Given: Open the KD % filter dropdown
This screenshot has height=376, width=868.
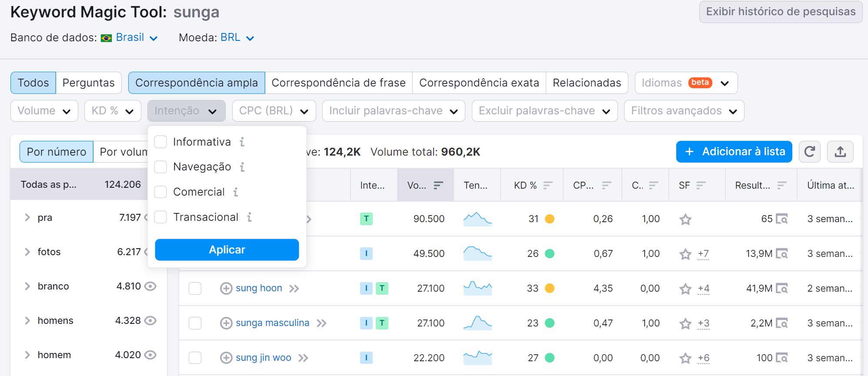Looking at the screenshot, I should tap(113, 111).
